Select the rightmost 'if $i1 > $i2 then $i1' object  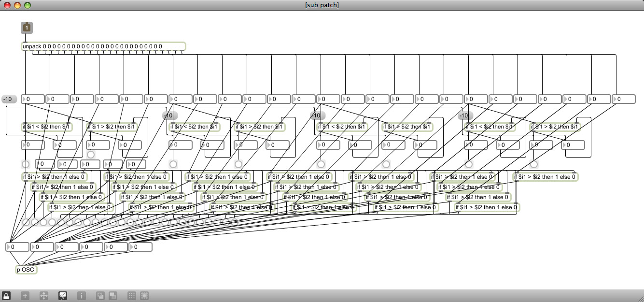555,127
